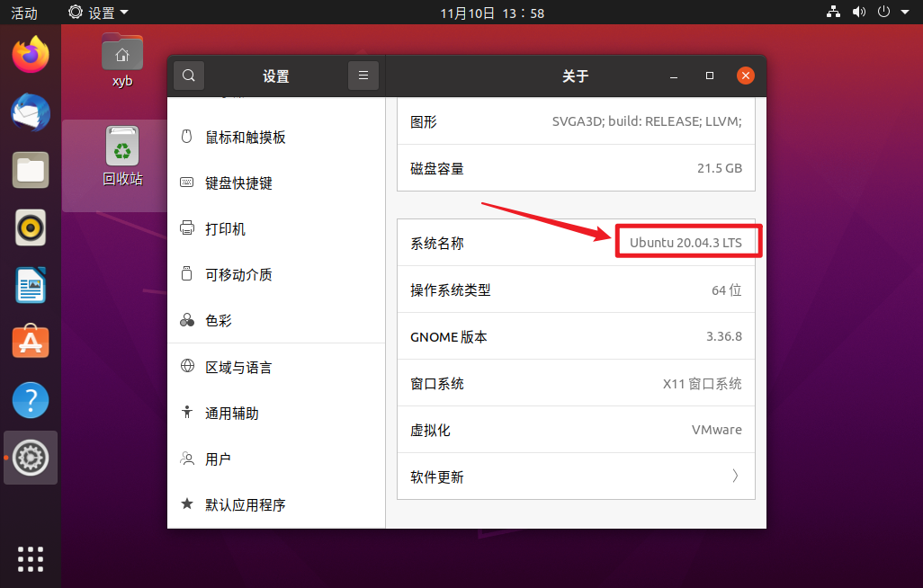Select 区域与语言 in sidebar
The image size is (923, 588).
276,368
